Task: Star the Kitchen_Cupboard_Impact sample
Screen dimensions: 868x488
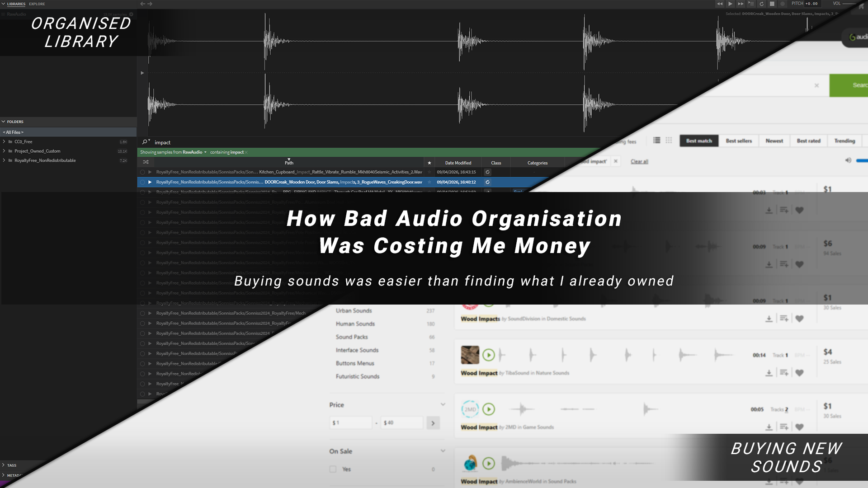Action: pos(429,172)
